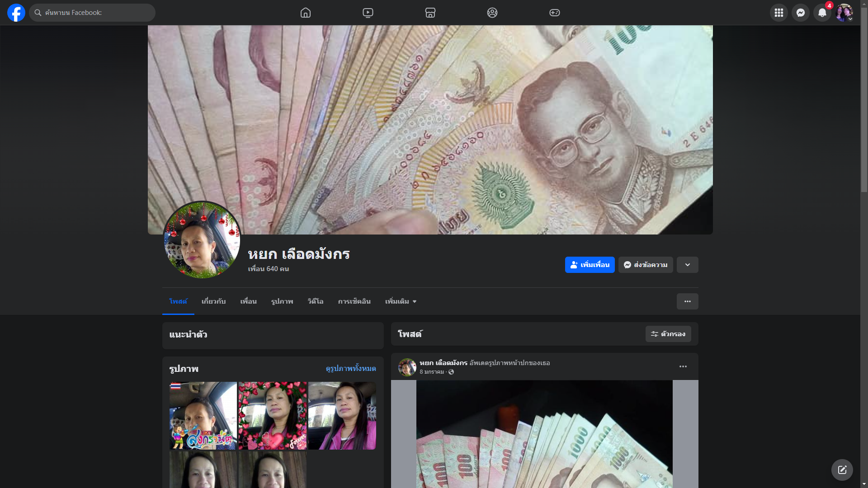Open the Gaming icon
The height and width of the screenshot is (488, 868).
pyautogui.click(x=554, y=13)
